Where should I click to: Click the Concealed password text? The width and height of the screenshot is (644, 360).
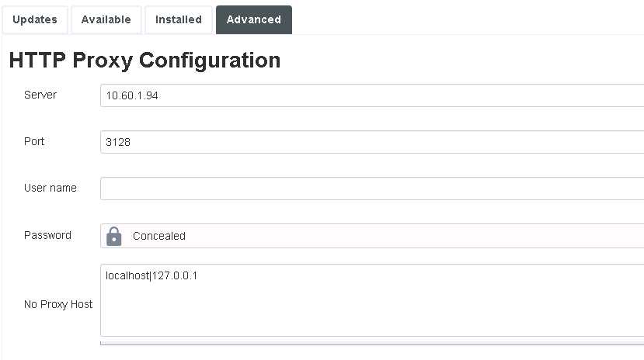(x=159, y=236)
